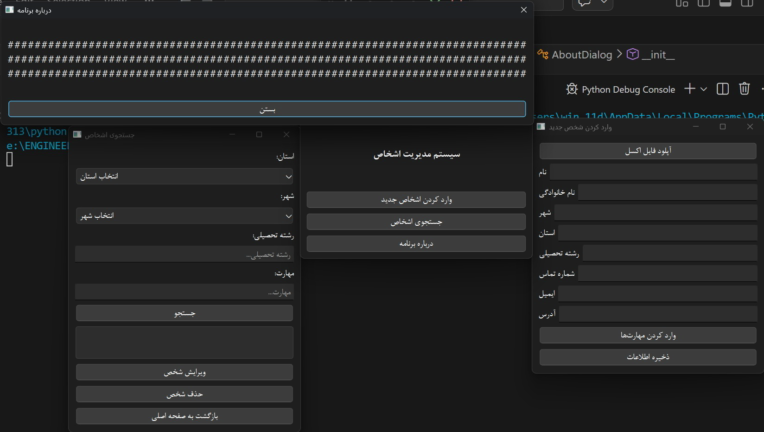Click the search results list box

(x=185, y=343)
